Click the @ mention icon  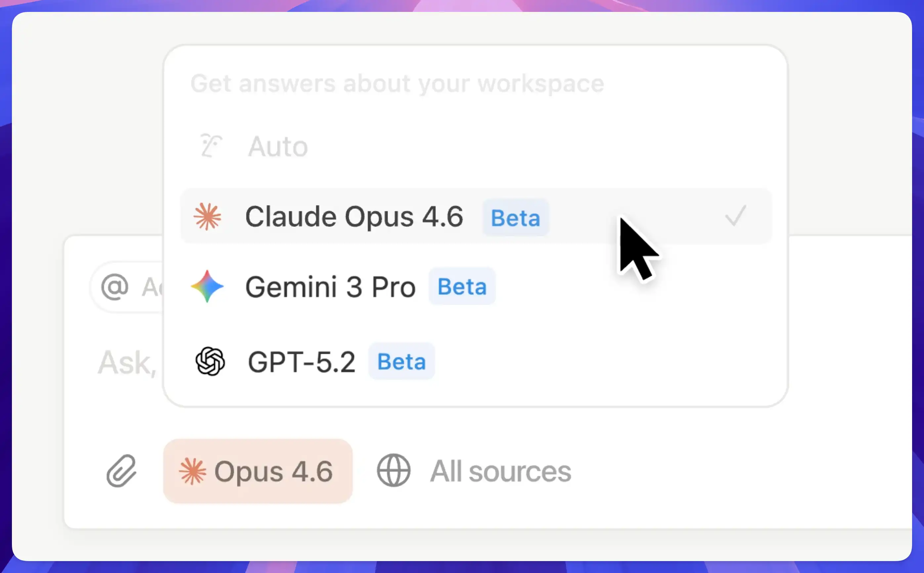[x=115, y=287]
